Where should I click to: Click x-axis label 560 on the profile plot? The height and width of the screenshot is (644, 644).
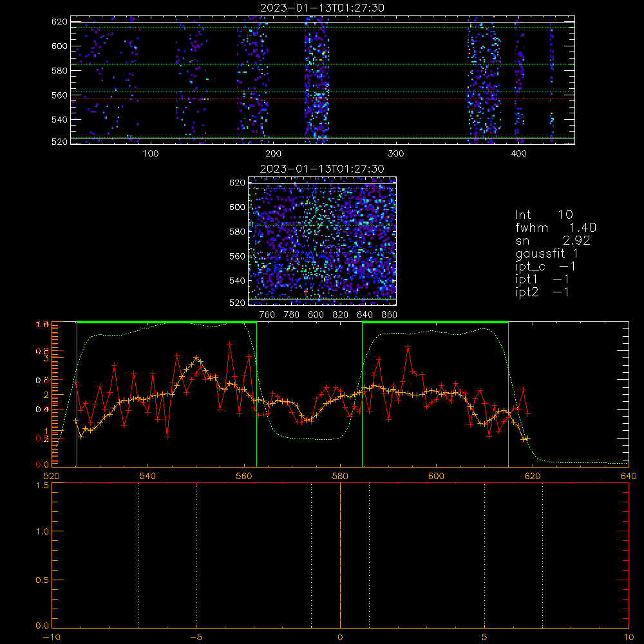244,477
